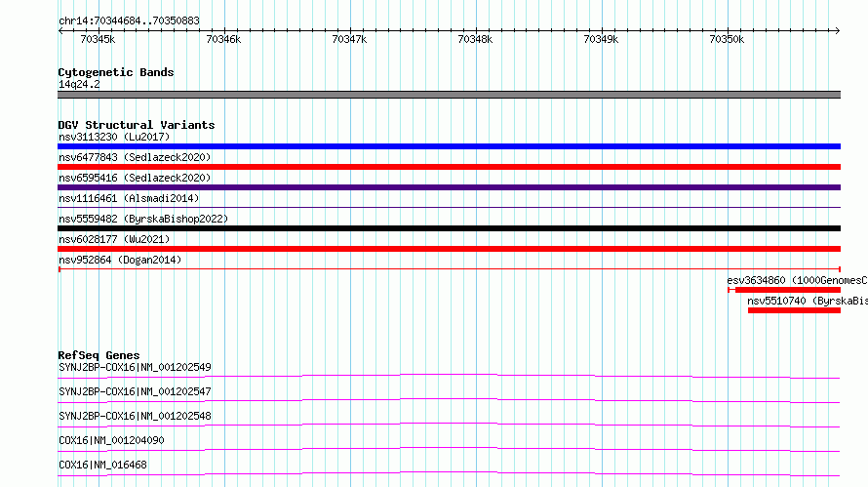868x487 pixels.
Task: Click the 70346k ruler tick label
Action: [223, 39]
